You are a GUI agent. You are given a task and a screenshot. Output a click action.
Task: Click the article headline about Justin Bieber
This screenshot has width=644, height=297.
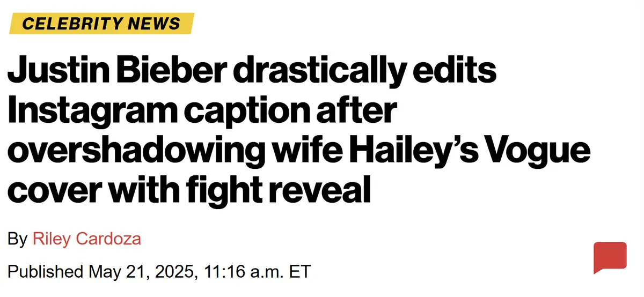(x=298, y=132)
